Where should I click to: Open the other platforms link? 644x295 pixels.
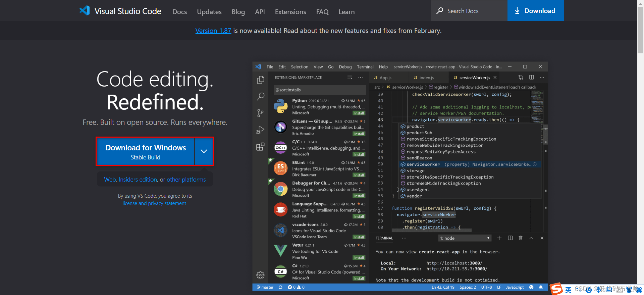coord(186,180)
